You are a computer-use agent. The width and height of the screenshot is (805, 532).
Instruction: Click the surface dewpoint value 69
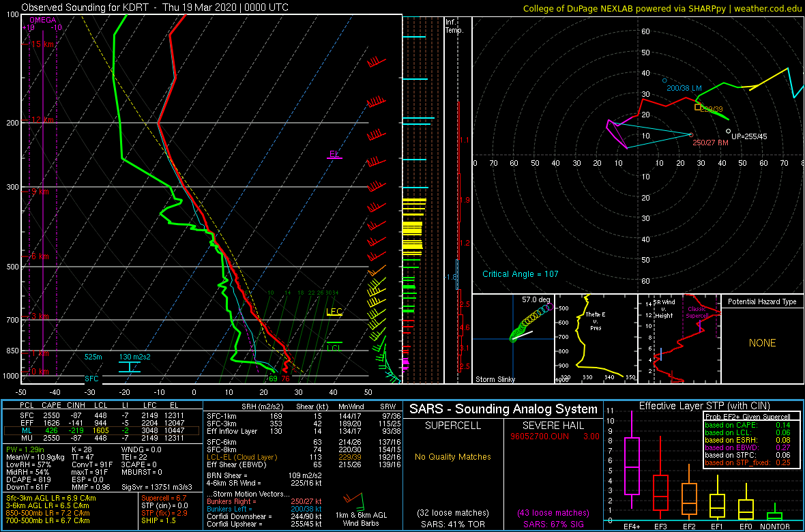point(273,379)
